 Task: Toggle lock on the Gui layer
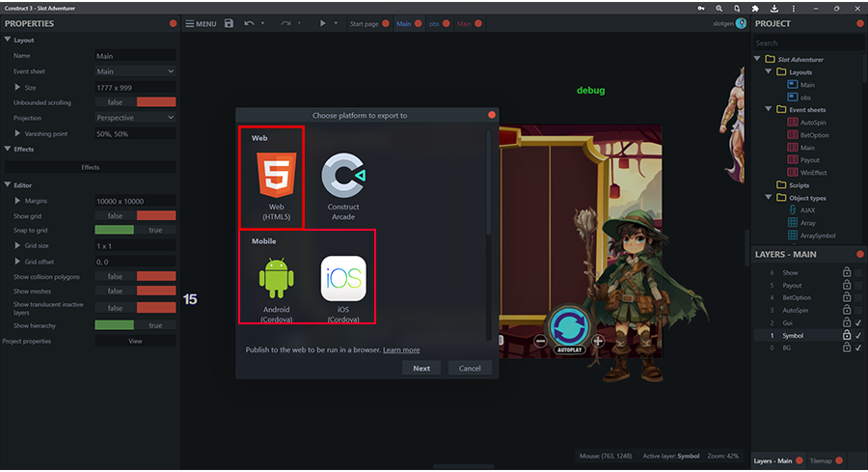point(847,322)
